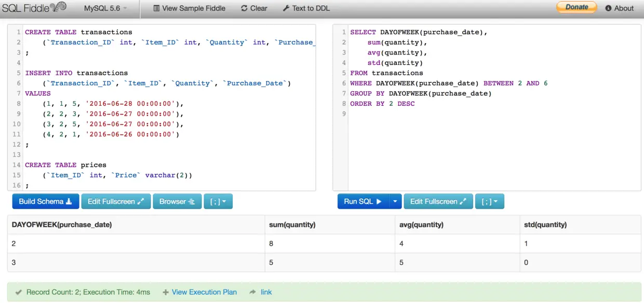Open the Run SQL dropdown arrow

coord(394,201)
